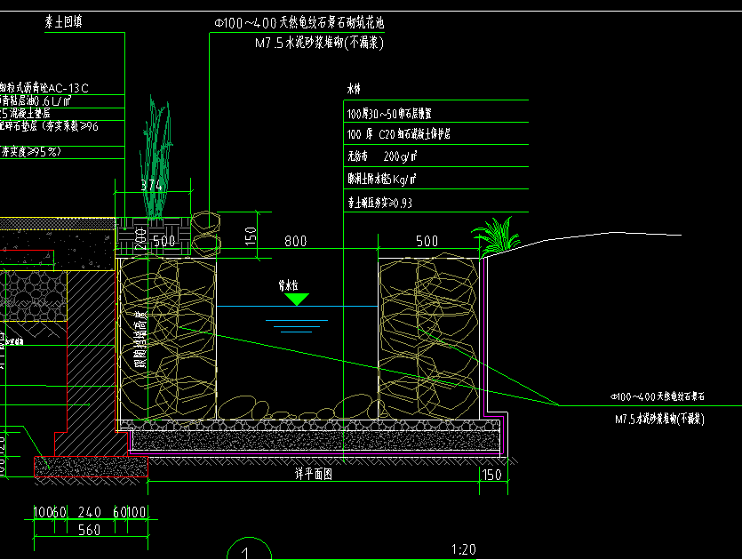This screenshot has height=560, width=742.
Task: Select the top 'M7.5水泥砂浆堆砌(不漏浆)' note
Action: pyautogui.click(x=319, y=43)
